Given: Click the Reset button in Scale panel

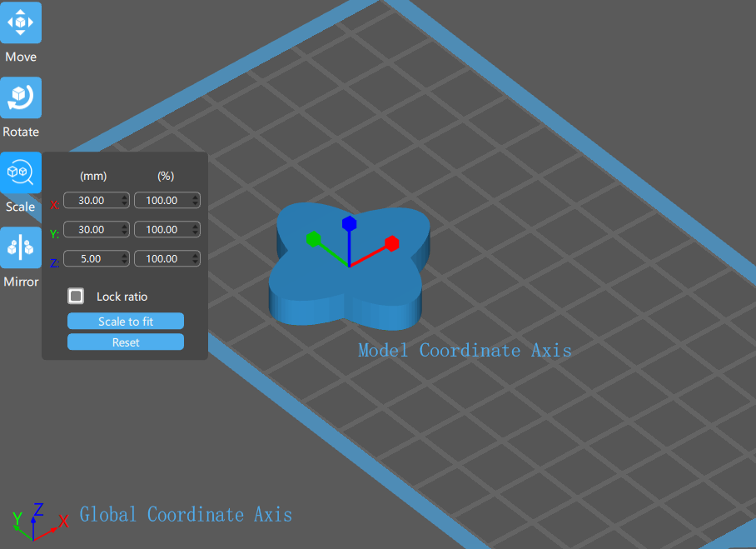Looking at the screenshot, I should click(x=125, y=342).
